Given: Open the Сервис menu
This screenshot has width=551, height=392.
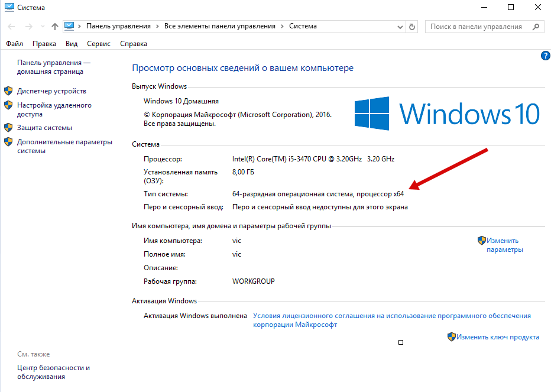Looking at the screenshot, I should 98,44.
